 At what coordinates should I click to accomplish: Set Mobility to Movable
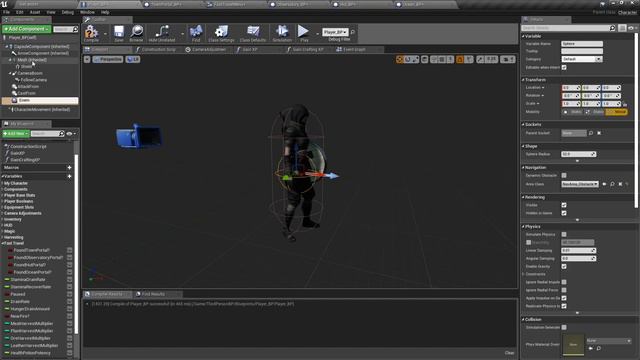click(616, 112)
